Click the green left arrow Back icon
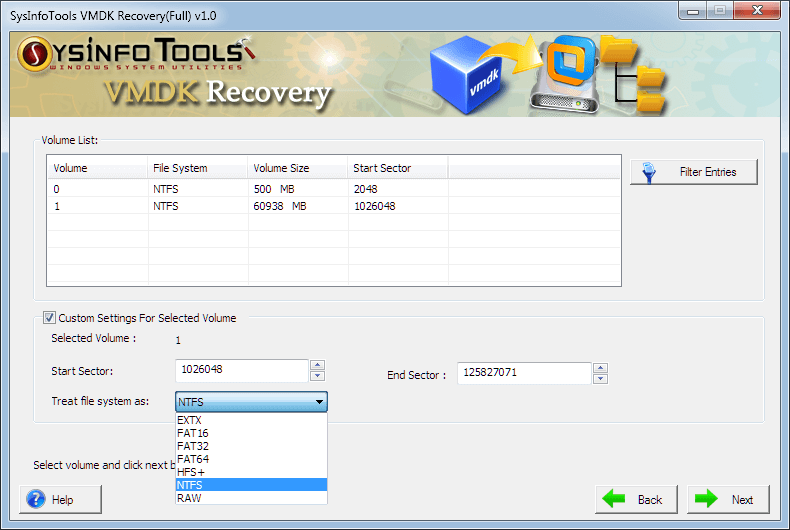The image size is (790, 530). (x=614, y=499)
